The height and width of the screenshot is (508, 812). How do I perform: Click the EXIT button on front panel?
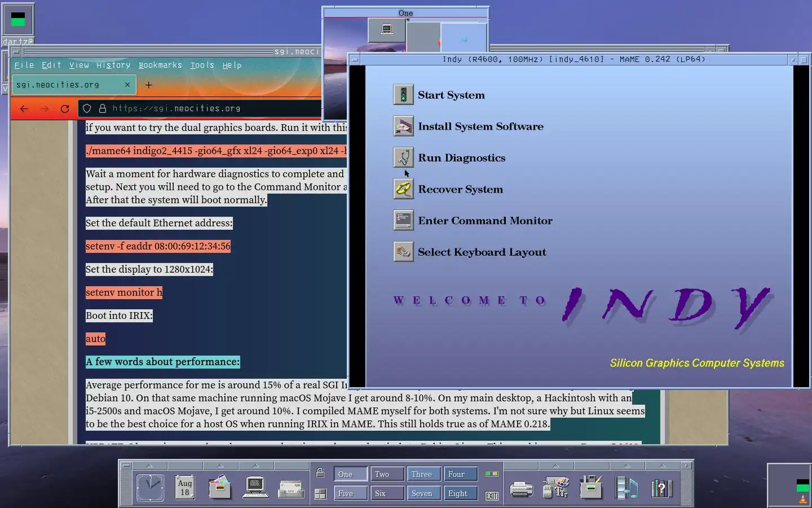(x=492, y=496)
